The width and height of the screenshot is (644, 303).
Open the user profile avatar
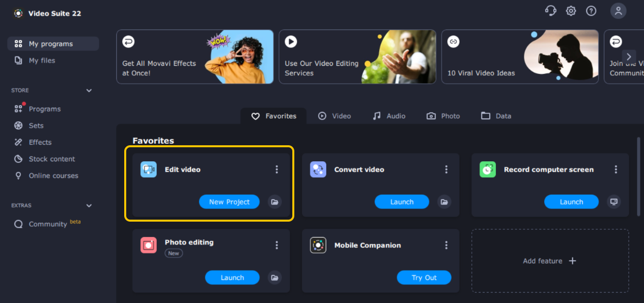pos(618,11)
